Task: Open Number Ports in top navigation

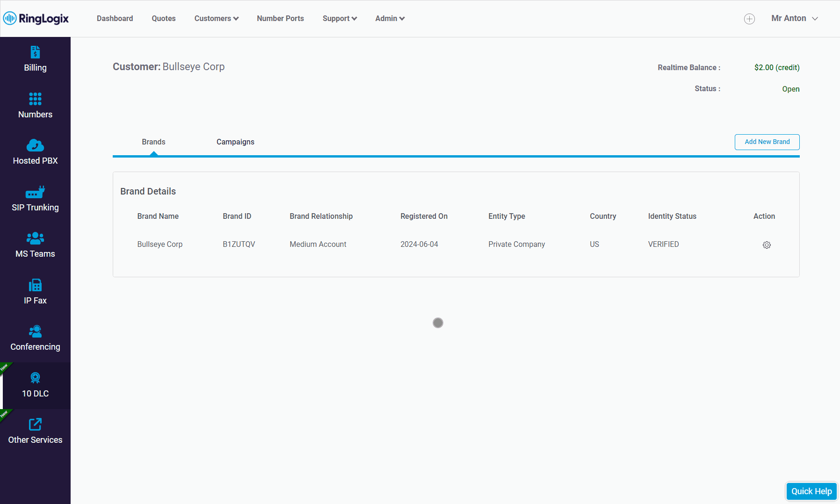Action: click(x=280, y=18)
